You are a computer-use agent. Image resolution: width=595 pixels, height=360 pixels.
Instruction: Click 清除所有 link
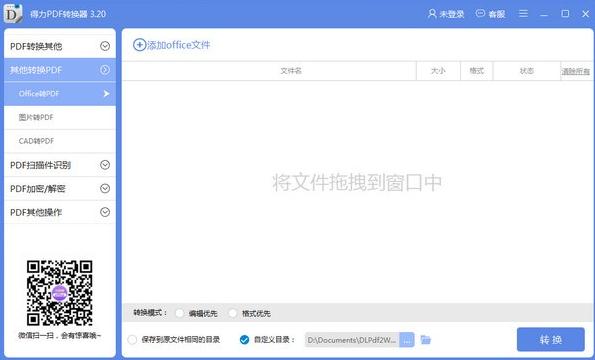576,71
